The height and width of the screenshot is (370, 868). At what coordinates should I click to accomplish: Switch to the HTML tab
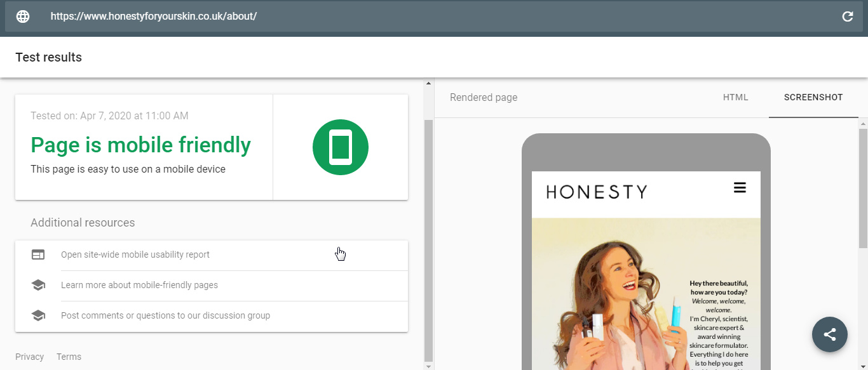click(736, 98)
